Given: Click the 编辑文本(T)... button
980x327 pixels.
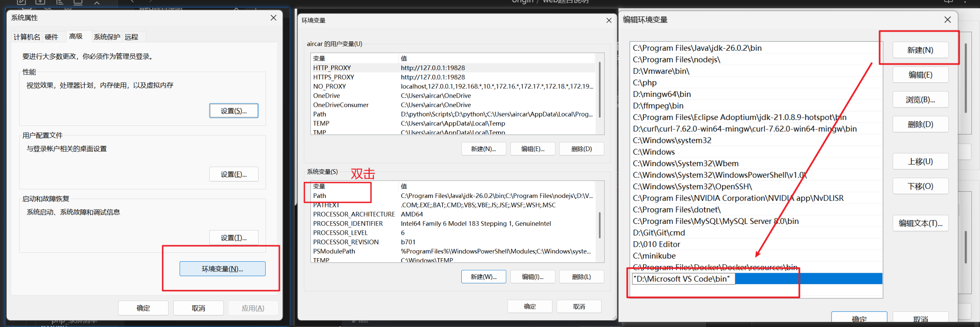Looking at the screenshot, I should tap(920, 223).
